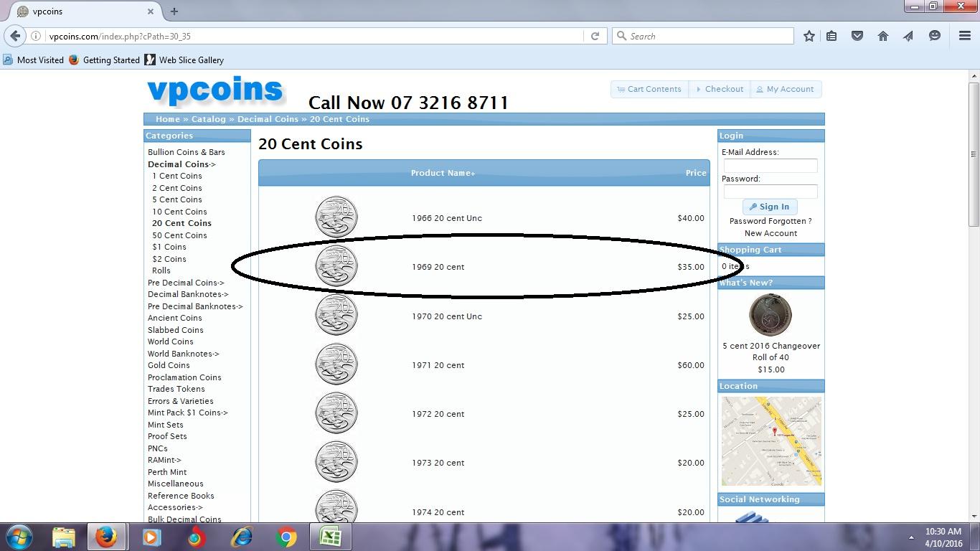Expand the RAMint category
The width and height of the screenshot is (980, 551).
(164, 460)
